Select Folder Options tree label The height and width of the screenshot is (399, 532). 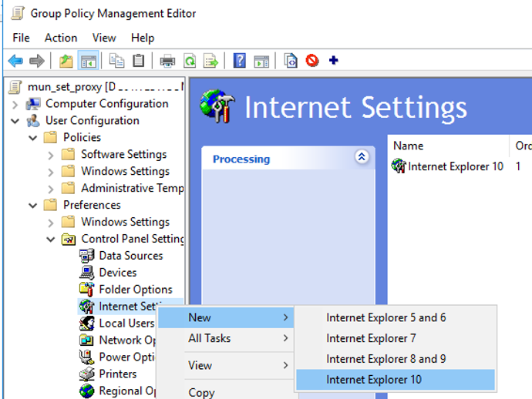pyautogui.click(x=136, y=290)
